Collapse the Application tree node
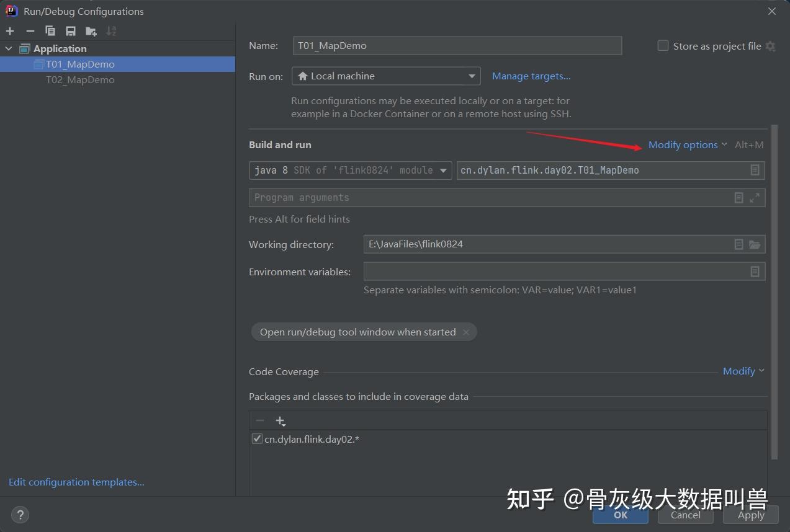Screen dimensions: 790x532 (9, 48)
